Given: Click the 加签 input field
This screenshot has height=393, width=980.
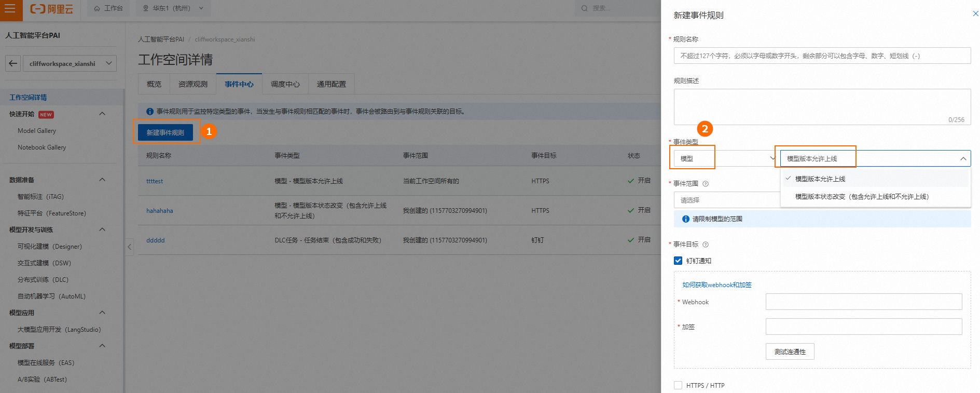Looking at the screenshot, I should [x=864, y=327].
